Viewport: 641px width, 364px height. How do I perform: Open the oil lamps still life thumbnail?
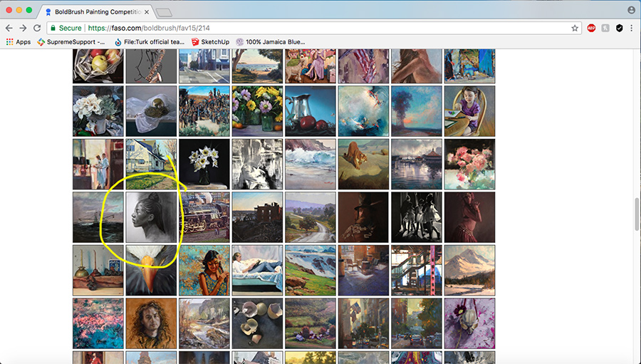98,271
